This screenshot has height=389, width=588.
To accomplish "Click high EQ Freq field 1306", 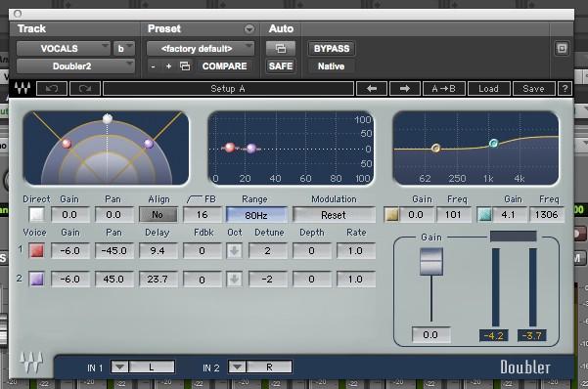I will [546, 215].
